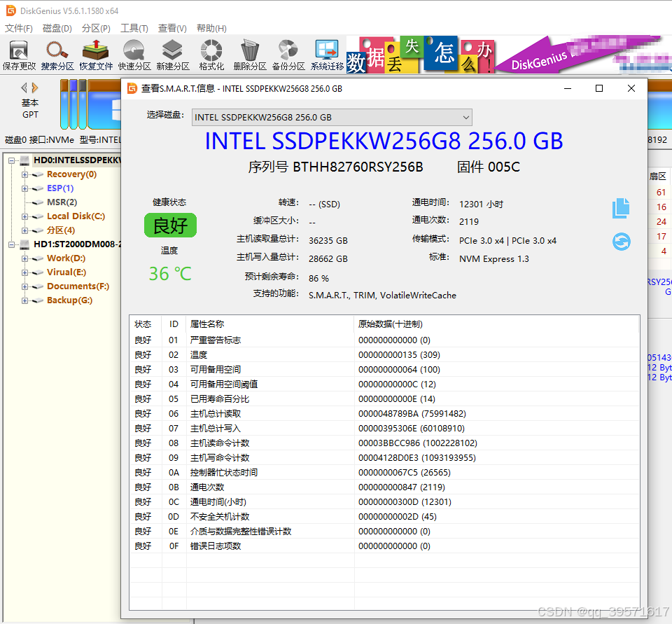Click the HD1 disk drive icon
672x624 pixels.
(x=25, y=244)
